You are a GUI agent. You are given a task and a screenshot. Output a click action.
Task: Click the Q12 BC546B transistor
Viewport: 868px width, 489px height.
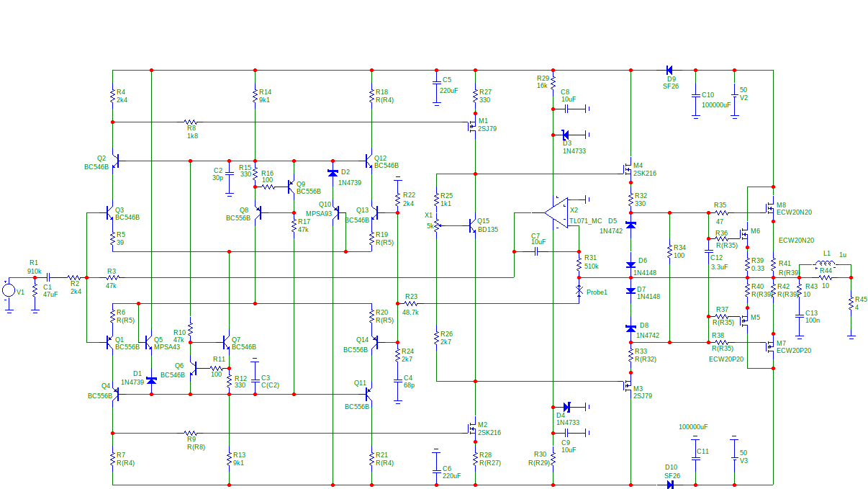[x=369, y=161]
